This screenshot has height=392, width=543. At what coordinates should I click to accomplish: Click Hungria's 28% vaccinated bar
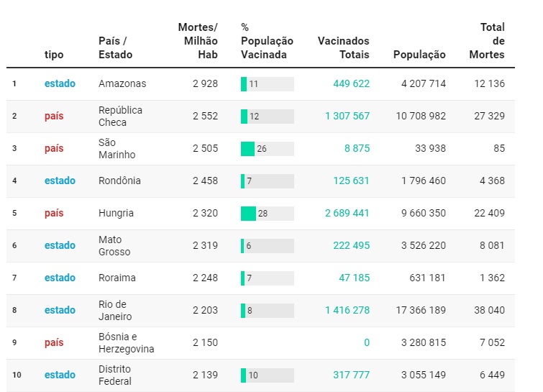267,214
